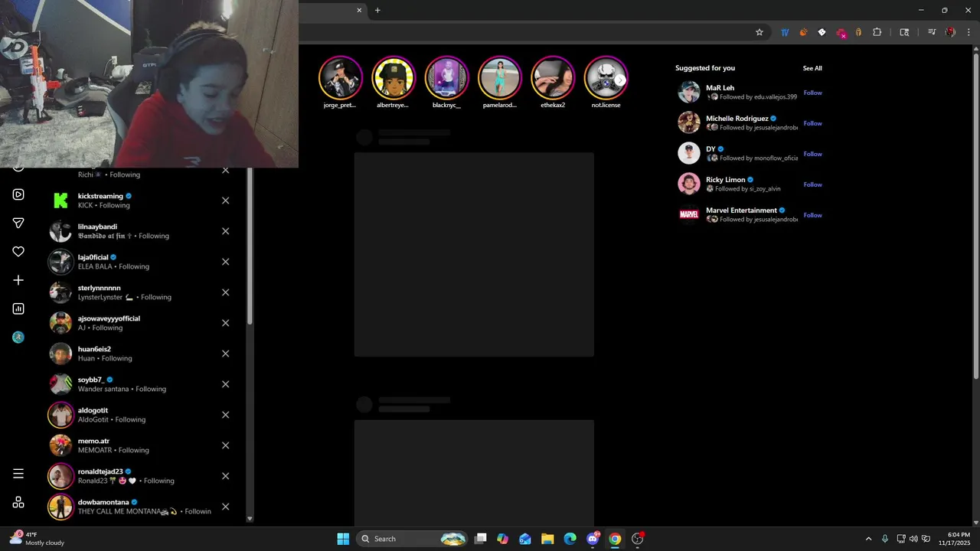Open direct Messages paper-plane icon
The width and height of the screenshot is (980, 551).
18,223
